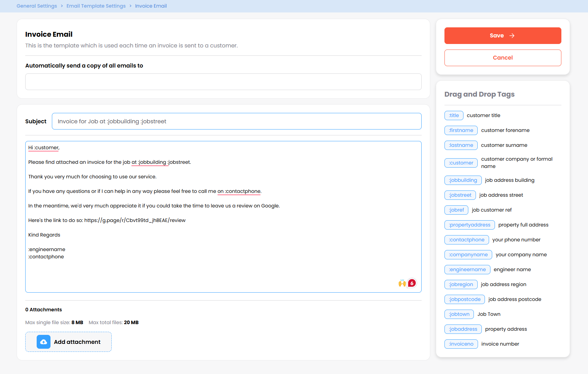Focus the copy-of-all-emails address field
The image size is (588, 374).
coord(223,82)
